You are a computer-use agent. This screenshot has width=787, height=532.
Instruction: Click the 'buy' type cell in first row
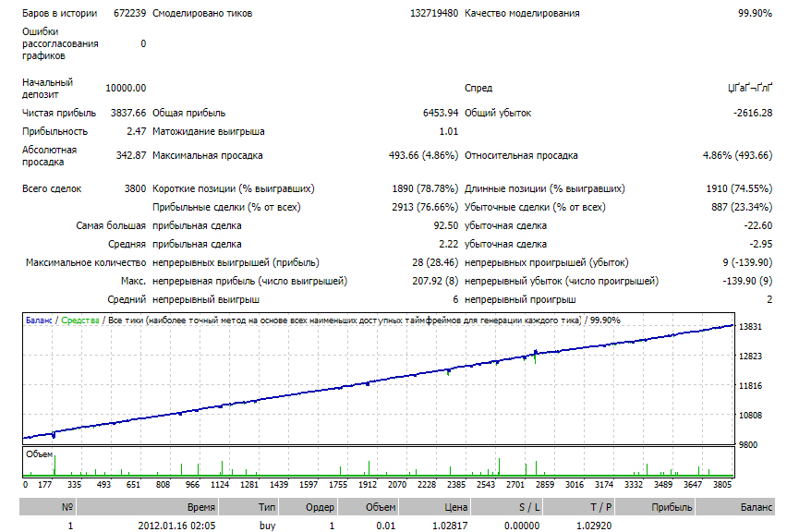click(268, 526)
